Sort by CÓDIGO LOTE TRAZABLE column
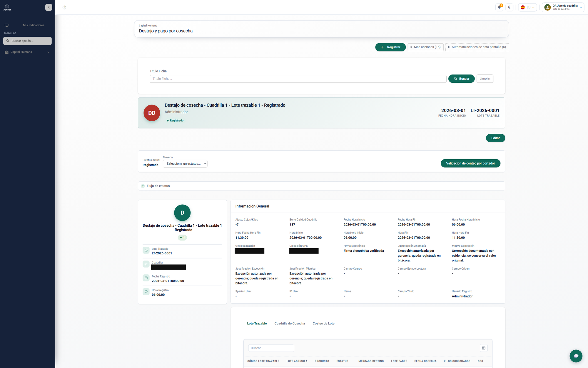This screenshot has height=368, width=588. [x=263, y=361]
